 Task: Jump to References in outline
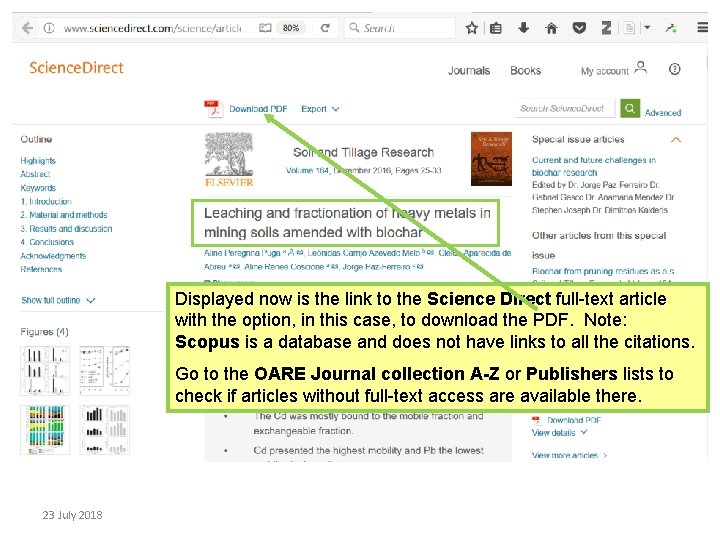pos(41,269)
